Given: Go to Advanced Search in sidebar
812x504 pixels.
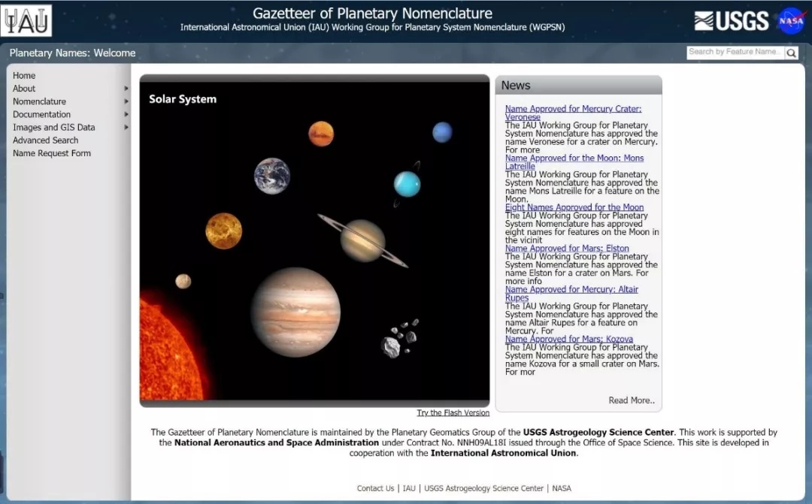Looking at the screenshot, I should [45, 140].
